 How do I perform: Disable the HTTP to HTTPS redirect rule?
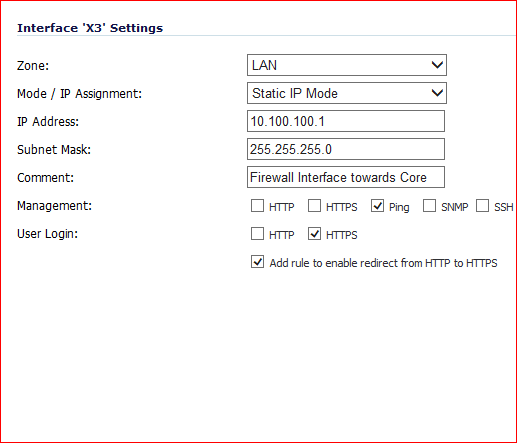pos(257,262)
